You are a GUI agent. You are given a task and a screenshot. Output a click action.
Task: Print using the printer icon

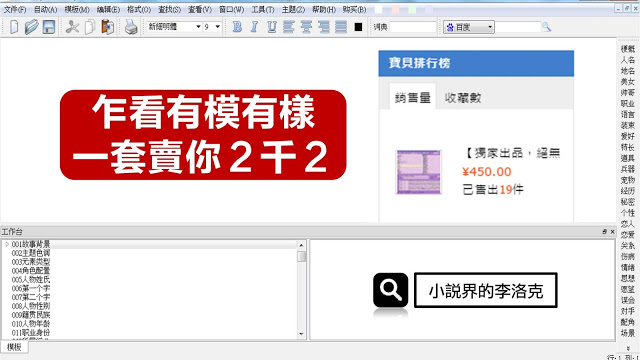tap(131, 27)
